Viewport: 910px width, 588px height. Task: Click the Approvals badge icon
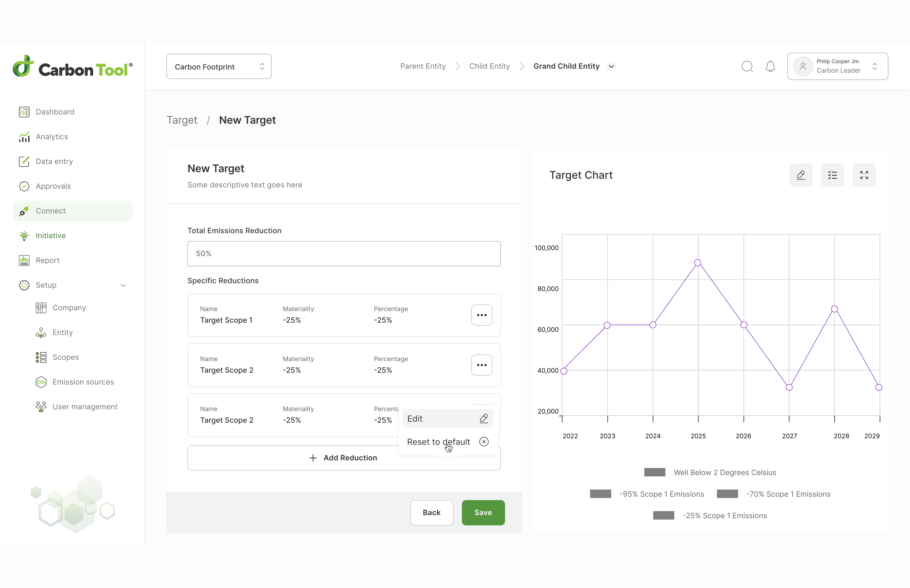[24, 186]
